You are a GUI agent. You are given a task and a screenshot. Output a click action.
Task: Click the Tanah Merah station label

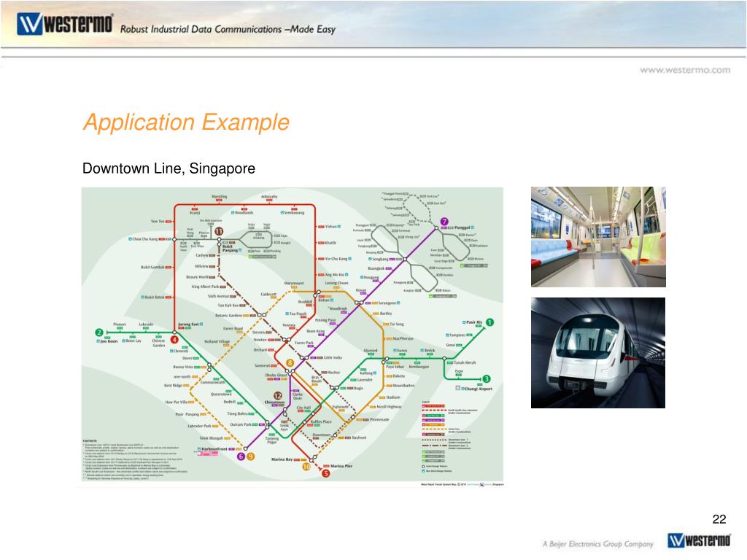tap(465, 362)
